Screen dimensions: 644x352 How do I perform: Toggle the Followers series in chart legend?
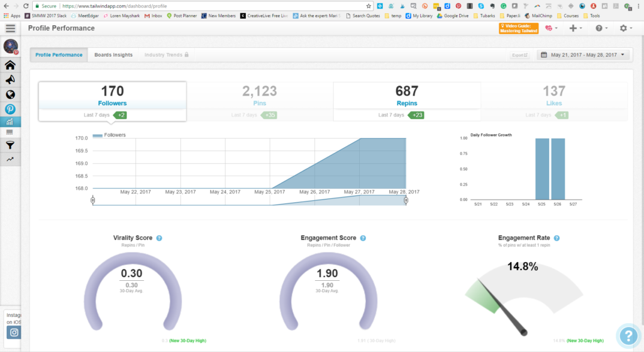point(109,135)
